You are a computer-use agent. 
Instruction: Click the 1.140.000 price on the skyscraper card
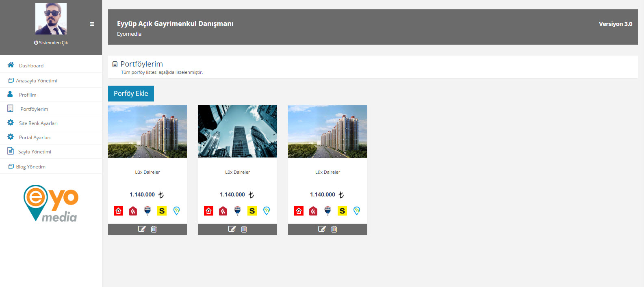coord(232,194)
